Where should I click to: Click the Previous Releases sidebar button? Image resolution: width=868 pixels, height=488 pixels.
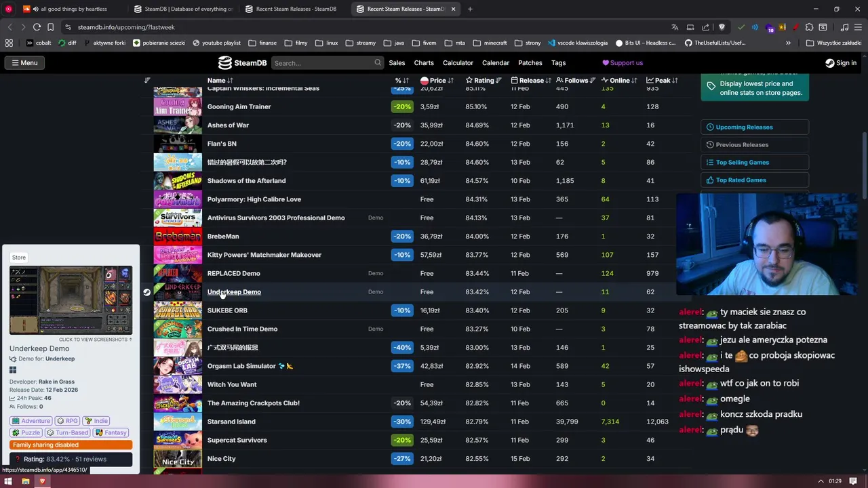click(755, 145)
